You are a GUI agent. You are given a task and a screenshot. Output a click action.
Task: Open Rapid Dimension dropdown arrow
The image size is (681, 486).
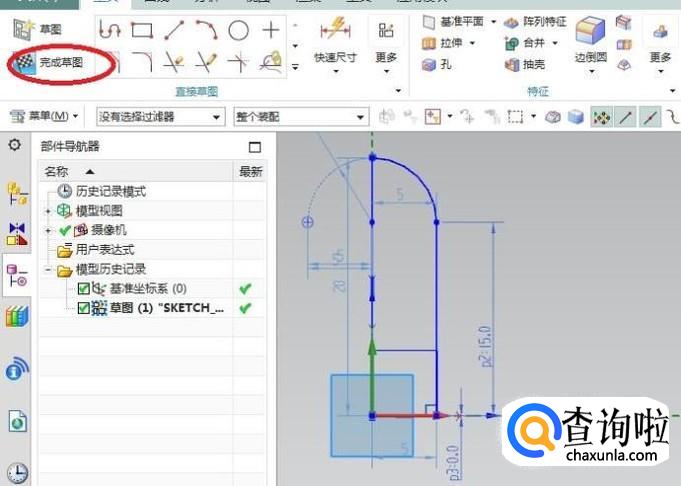[x=336, y=71]
